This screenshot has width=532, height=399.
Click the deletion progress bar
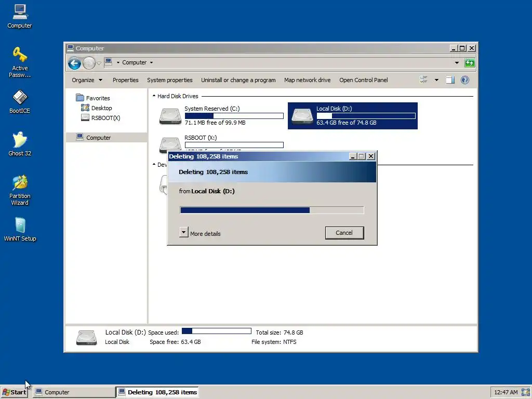point(272,210)
